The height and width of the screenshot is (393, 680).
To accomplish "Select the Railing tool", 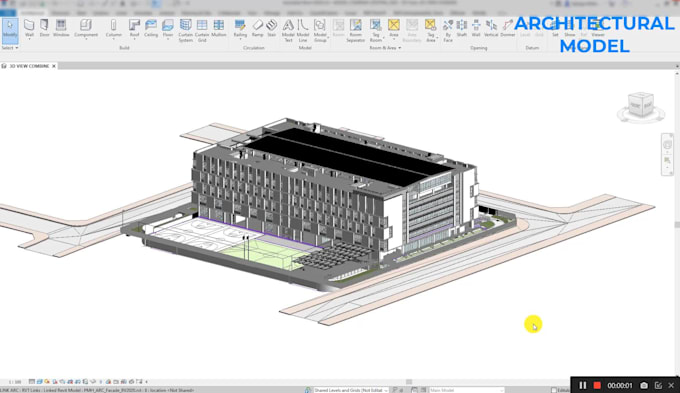I will coord(240,28).
